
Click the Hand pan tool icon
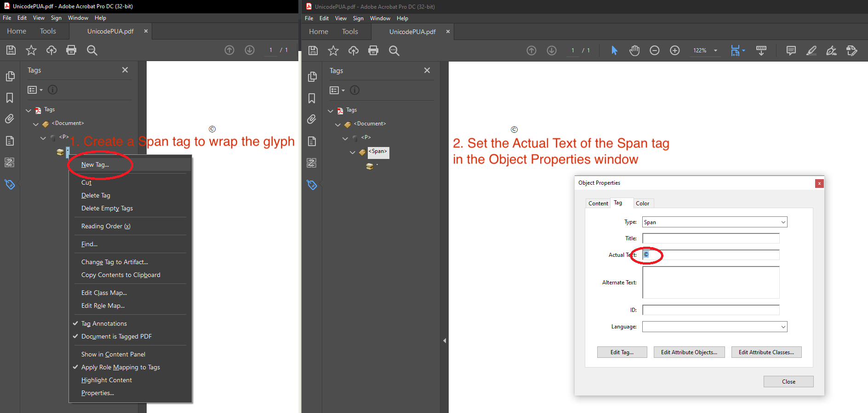click(634, 51)
